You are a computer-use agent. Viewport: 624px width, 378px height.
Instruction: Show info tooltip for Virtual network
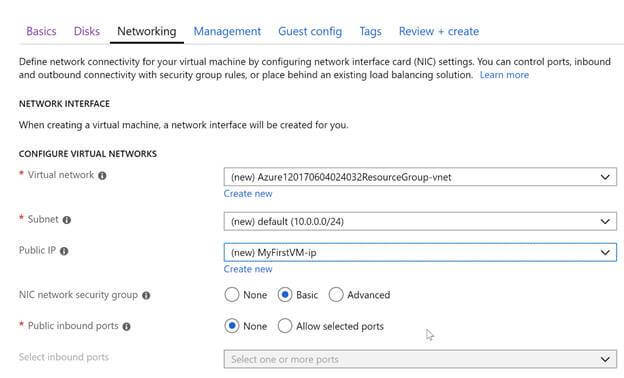(x=102, y=175)
